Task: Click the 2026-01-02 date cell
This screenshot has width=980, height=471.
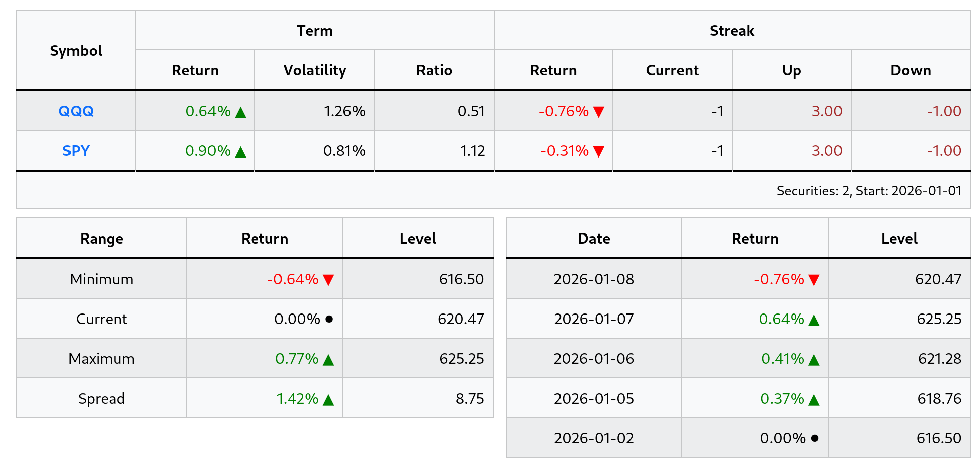Action: 594,438
